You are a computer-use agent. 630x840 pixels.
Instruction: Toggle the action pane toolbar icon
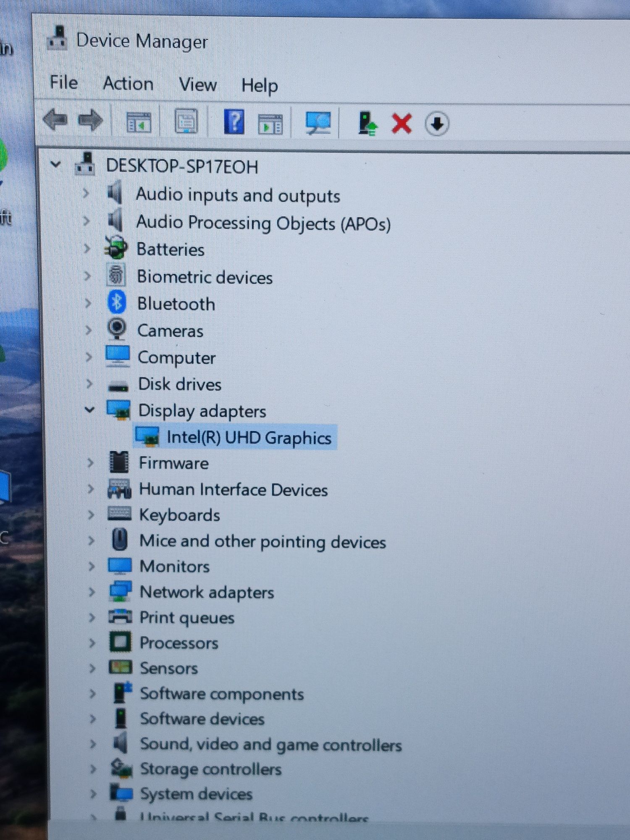[270, 124]
